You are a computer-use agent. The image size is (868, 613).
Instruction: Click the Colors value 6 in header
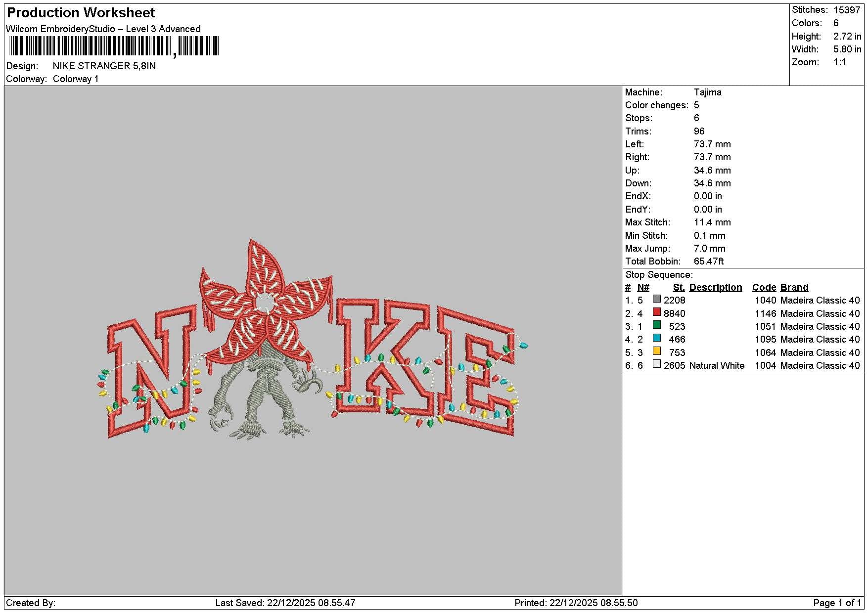click(x=836, y=23)
